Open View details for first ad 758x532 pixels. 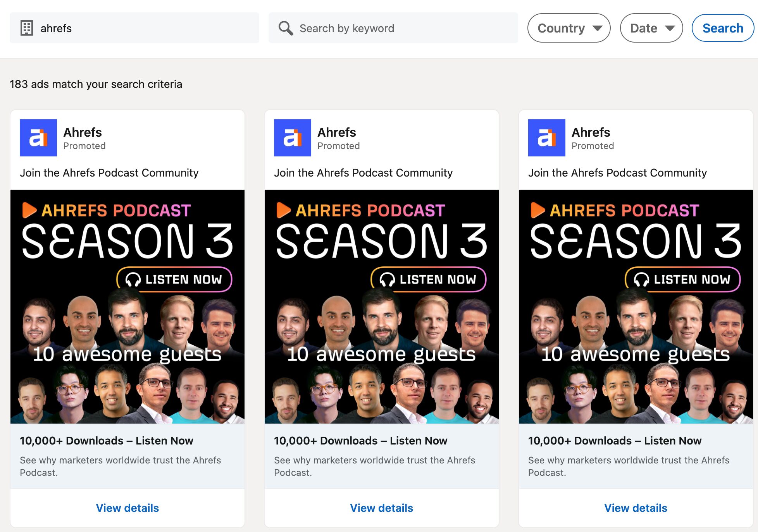coord(127,508)
